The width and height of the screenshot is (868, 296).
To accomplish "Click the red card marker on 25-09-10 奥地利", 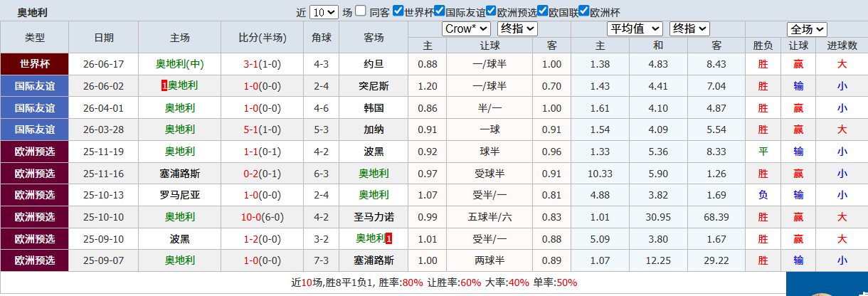I will coord(388,238).
